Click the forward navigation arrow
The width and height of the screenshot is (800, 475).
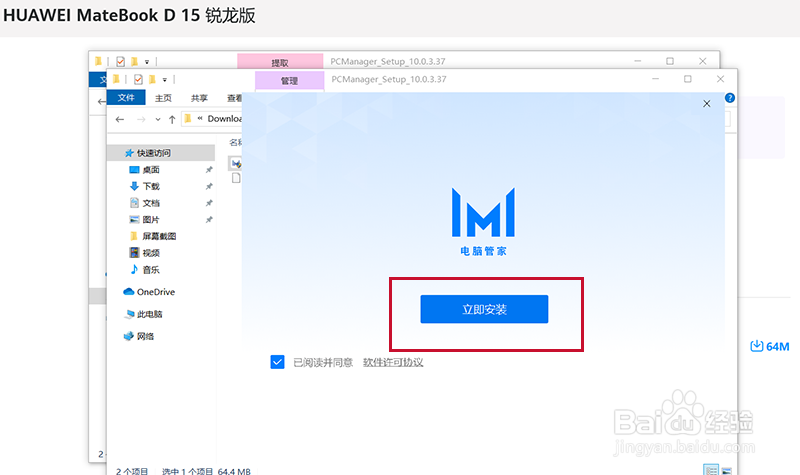click(141, 119)
